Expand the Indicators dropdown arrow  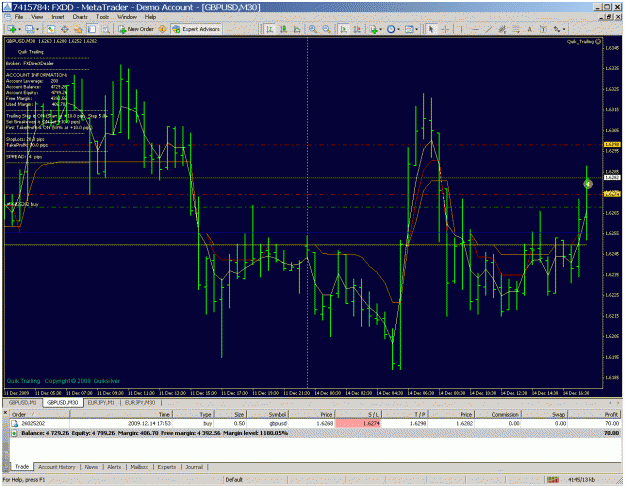tap(381, 29)
